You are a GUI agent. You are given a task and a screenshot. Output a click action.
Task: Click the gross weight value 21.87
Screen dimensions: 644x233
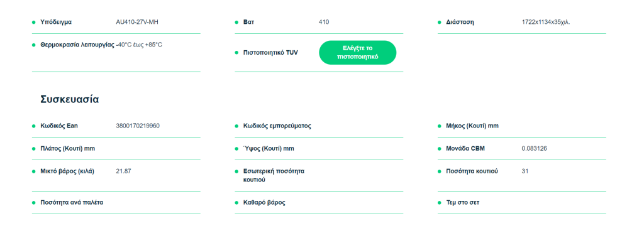[x=124, y=171]
